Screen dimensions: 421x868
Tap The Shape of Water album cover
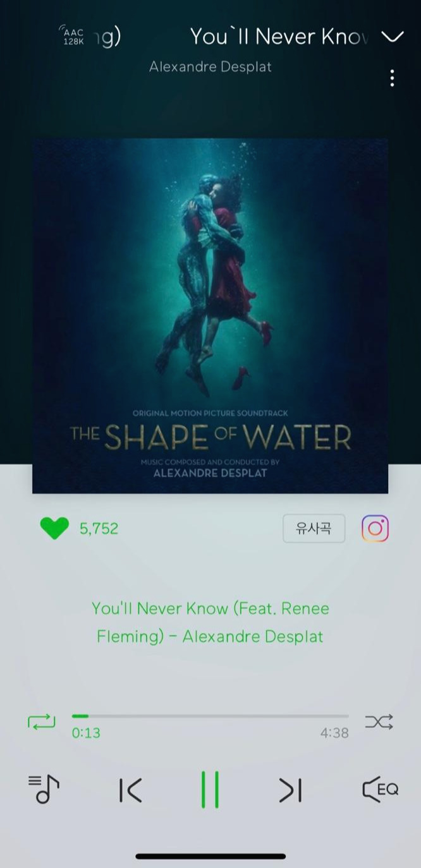click(210, 316)
